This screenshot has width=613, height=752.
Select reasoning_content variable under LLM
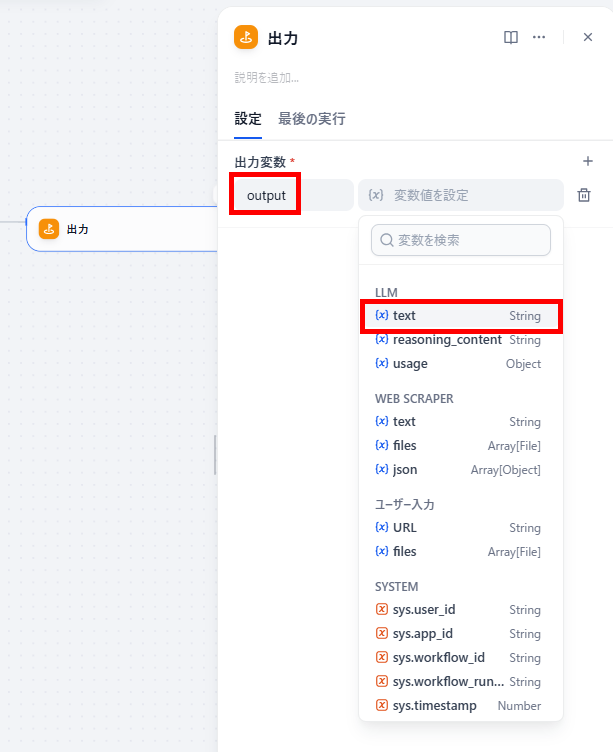point(460,340)
